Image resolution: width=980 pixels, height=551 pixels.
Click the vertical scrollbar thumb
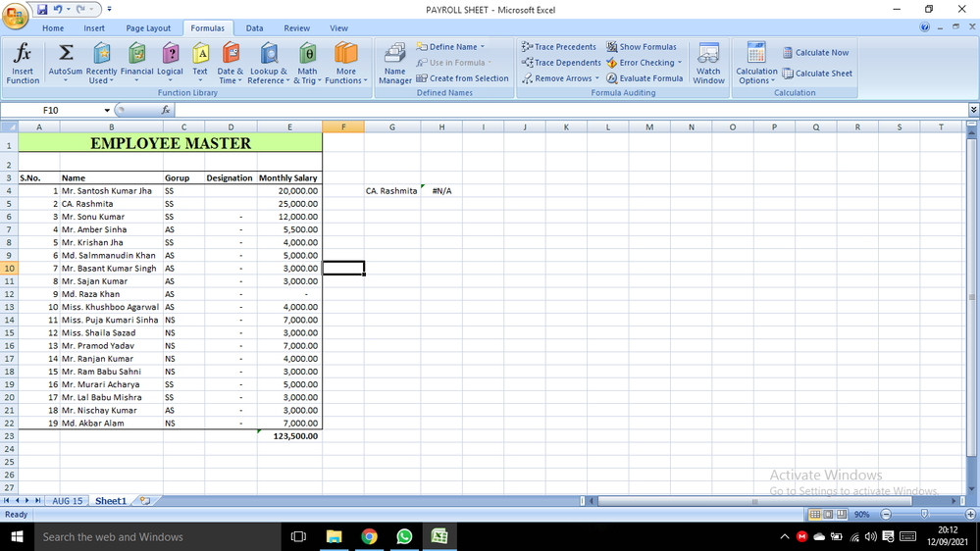point(971,297)
